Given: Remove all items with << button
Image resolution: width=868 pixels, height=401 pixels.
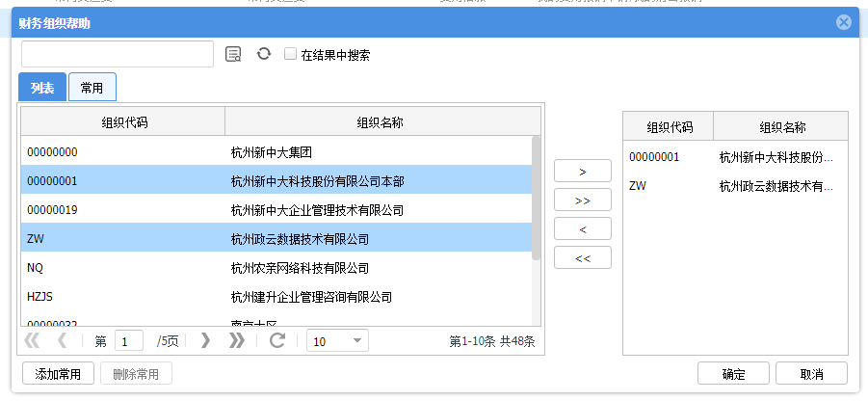Looking at the screenshot, I should (x=582, y=257).
